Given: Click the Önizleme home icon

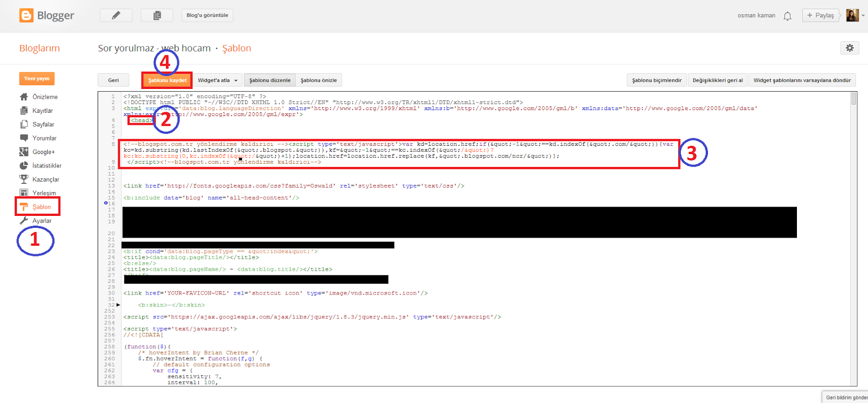Looking at the screenshot, I should [x=24, y=97].
